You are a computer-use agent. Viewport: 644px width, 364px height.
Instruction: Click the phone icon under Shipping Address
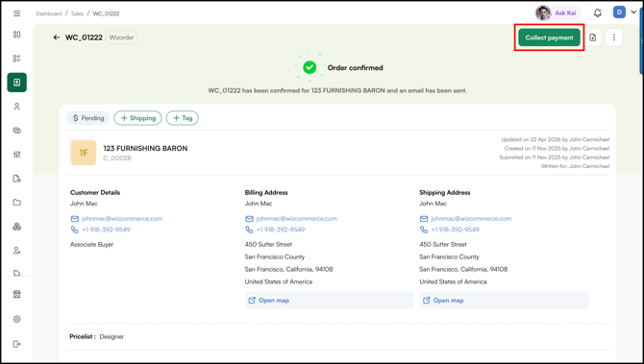pos(424,230)
